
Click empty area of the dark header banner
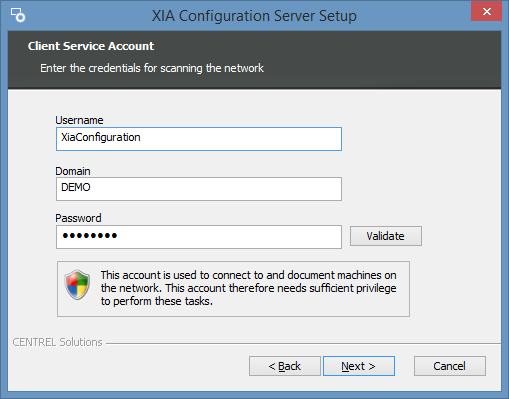[383, 60]
